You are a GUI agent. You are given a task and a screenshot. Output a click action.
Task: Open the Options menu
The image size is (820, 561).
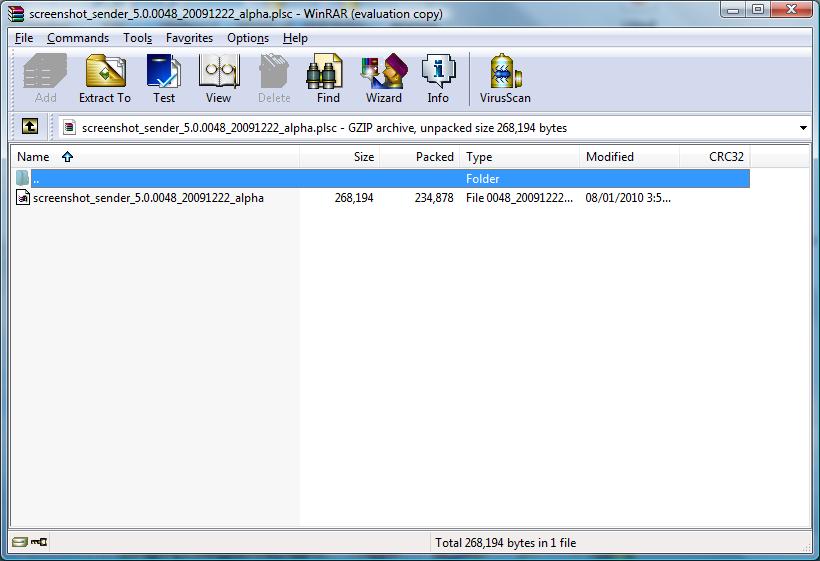click(x=248, y=38)
